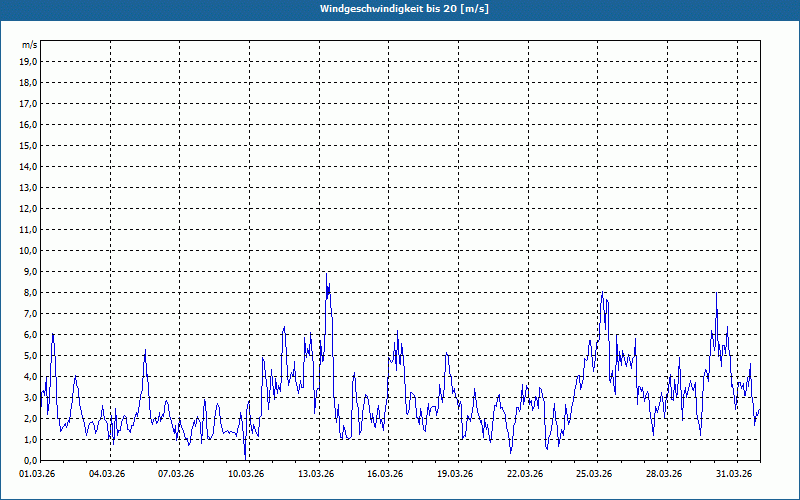The image size is (800, 500).
Task: Click the 25.03.26 date label
Action: [x=594, y=474]
